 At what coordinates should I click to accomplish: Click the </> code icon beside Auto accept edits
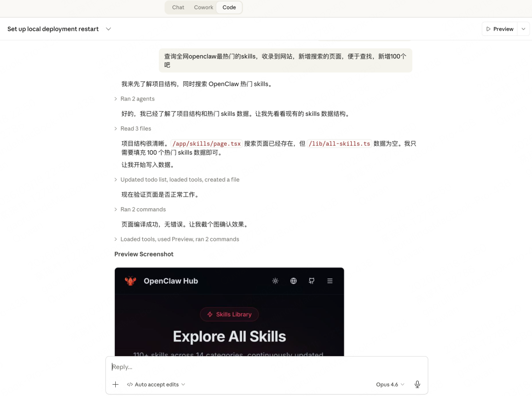click(131, 384)
